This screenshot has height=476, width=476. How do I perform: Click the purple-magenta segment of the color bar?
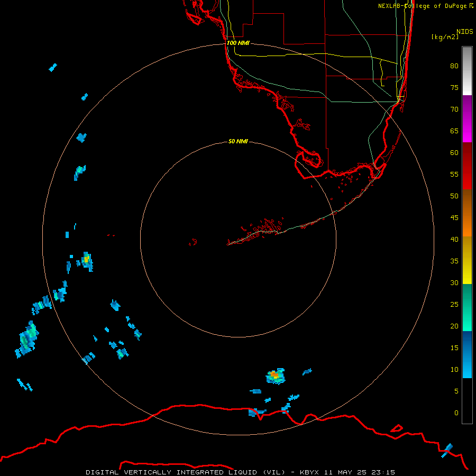pos(467,118)
